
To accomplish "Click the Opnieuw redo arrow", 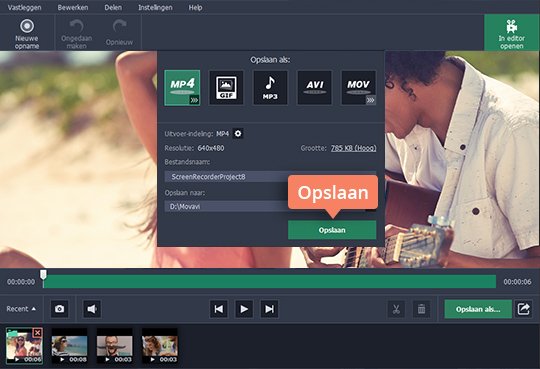I will pos(120,33).
